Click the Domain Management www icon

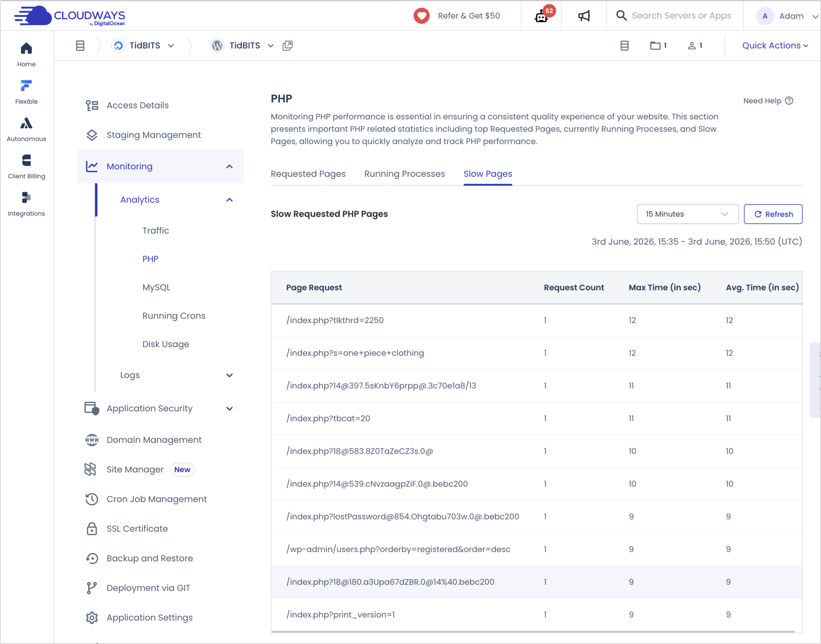pos(92,440)
